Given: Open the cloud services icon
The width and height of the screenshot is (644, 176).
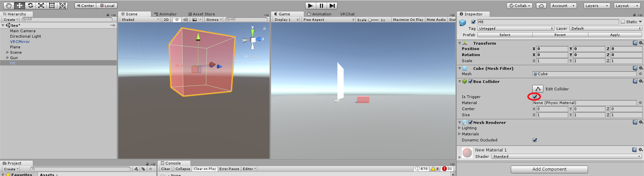Looking at the screenshot, I should 541,6.
